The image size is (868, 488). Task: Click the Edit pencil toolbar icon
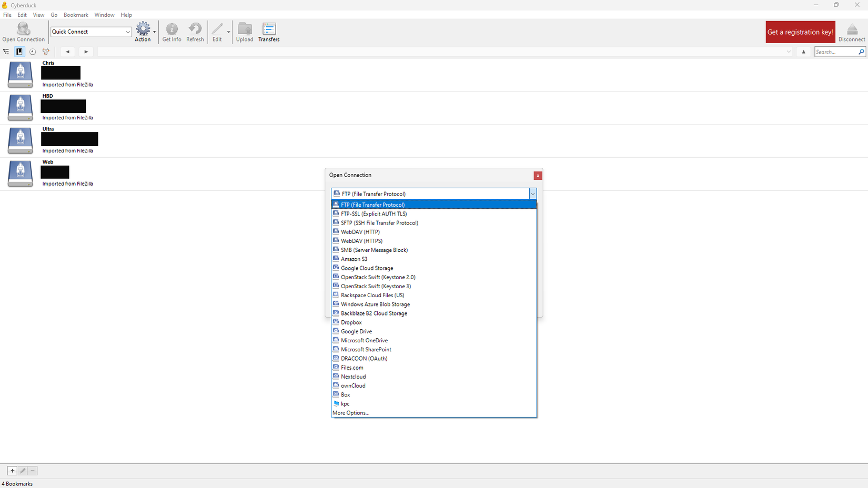click(x=217, y=32)
